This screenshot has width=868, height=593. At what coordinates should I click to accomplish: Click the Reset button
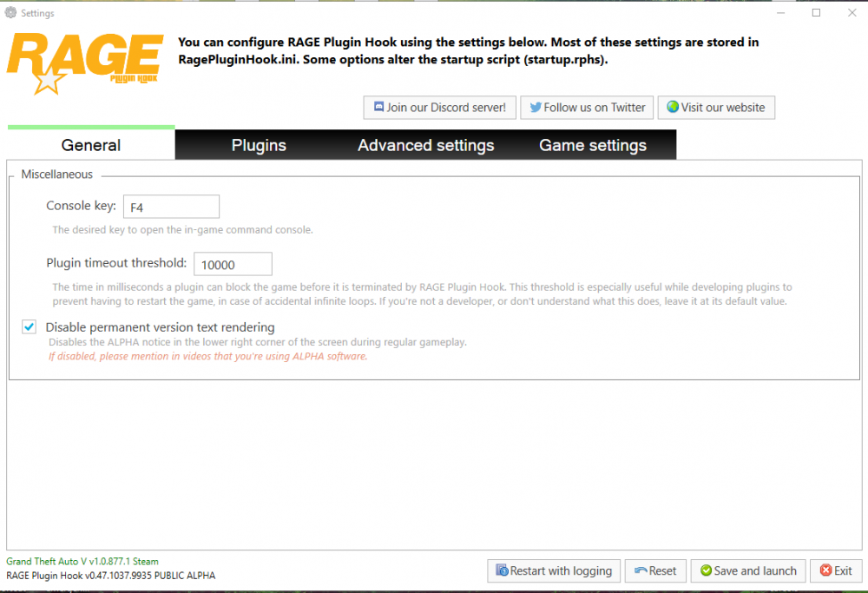click(655, 570)
